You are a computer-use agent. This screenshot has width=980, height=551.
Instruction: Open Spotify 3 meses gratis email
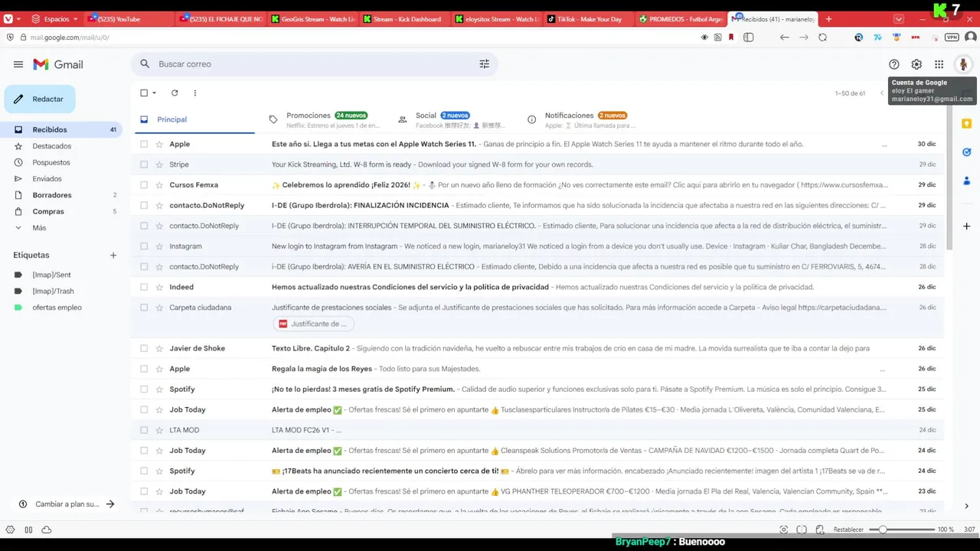(539, 390)
